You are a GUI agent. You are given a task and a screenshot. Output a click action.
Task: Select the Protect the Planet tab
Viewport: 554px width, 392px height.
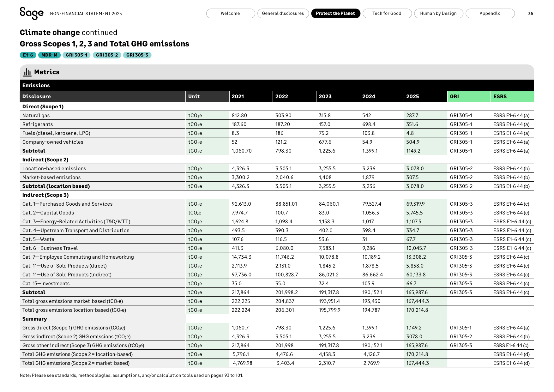click(335, 13)
